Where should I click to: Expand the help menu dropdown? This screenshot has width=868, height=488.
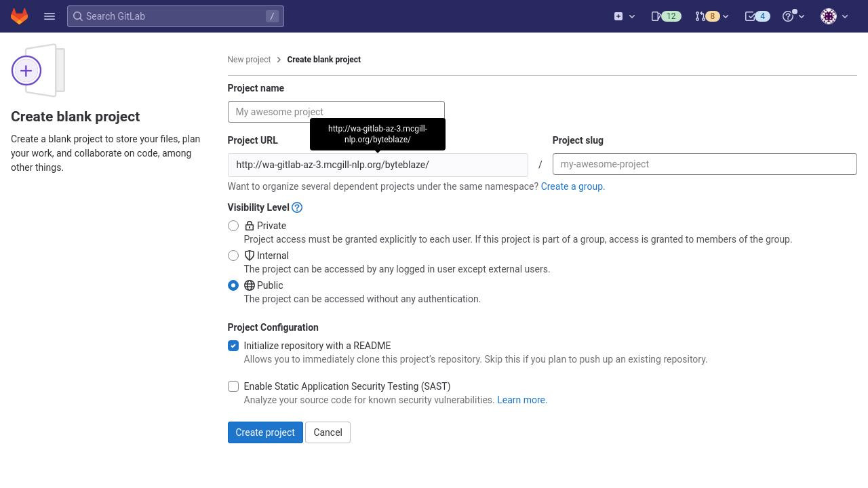793,16
